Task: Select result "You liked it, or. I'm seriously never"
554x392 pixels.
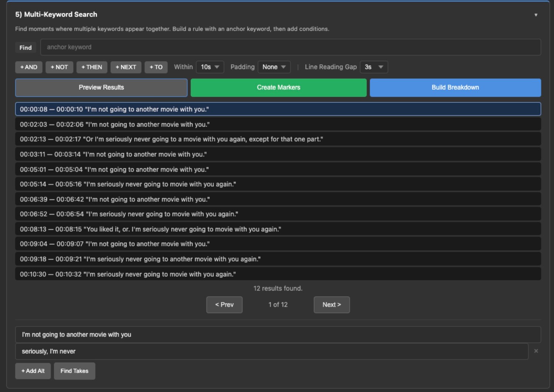Action: (278, 229)
